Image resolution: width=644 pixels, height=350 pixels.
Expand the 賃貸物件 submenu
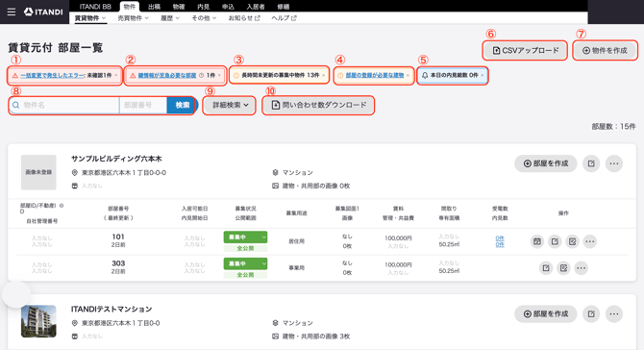[90, 18]
